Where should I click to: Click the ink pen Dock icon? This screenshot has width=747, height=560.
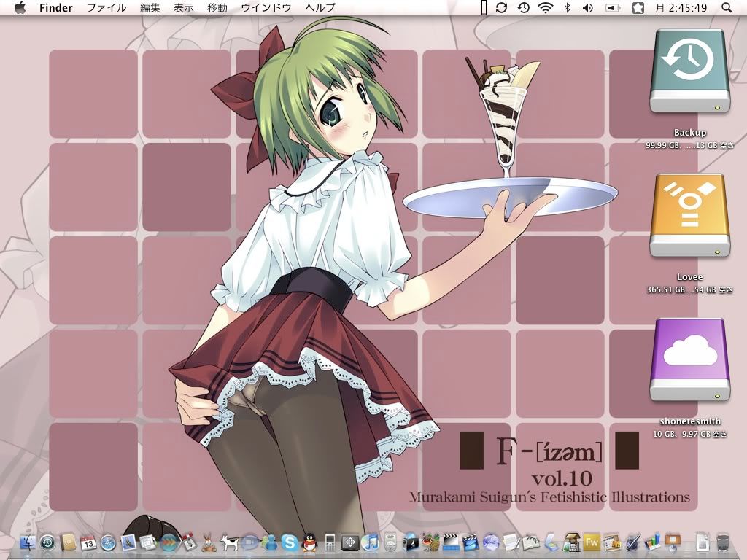(632, 542)
